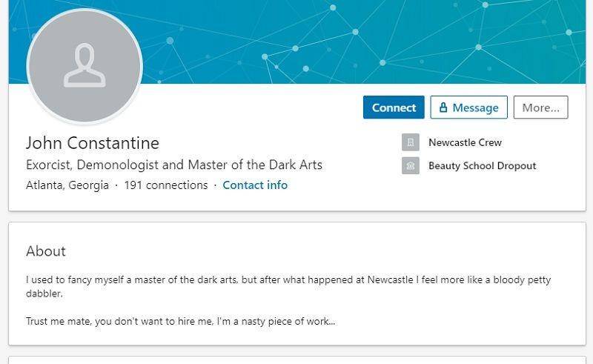Viewport: 593px width, 364px height.
Task: Click the 191 connections text
Action: 166,185
